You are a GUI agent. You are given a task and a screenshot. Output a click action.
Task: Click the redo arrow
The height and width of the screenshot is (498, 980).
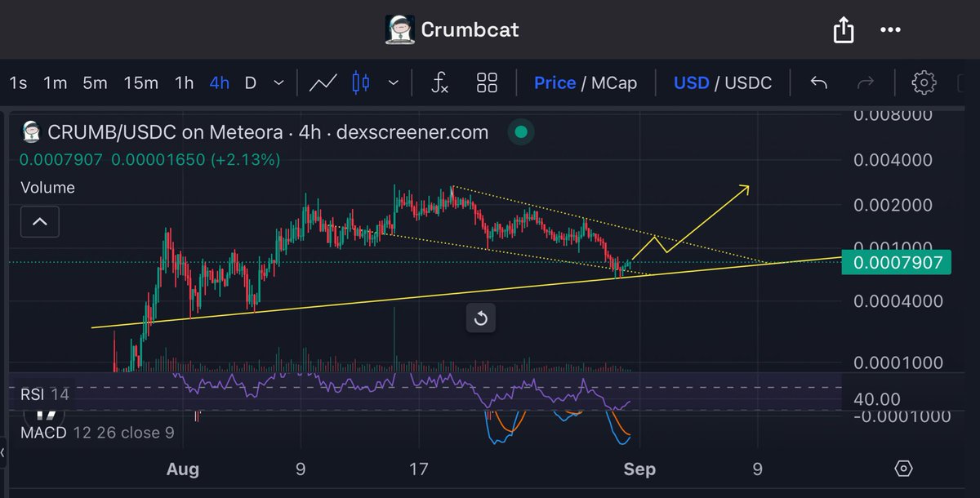click(x=865, y=82)
